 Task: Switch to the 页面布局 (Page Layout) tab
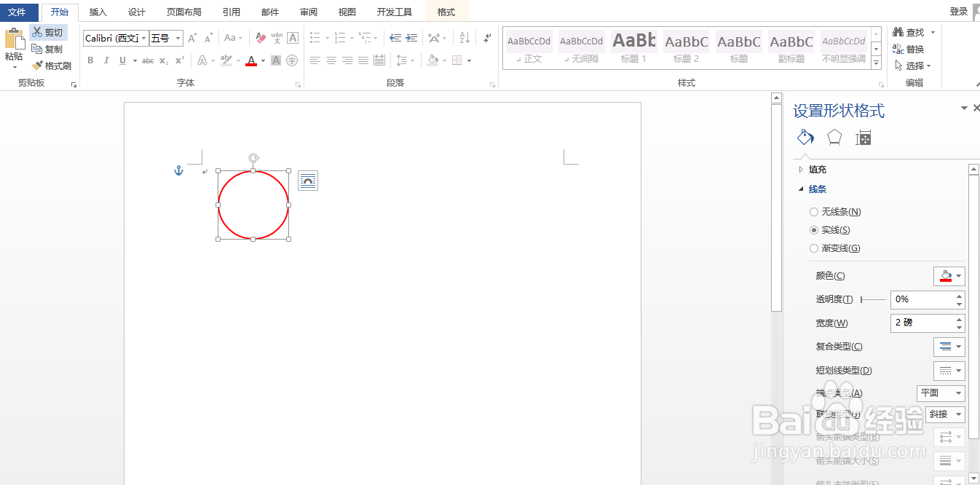tap(184, 12)
